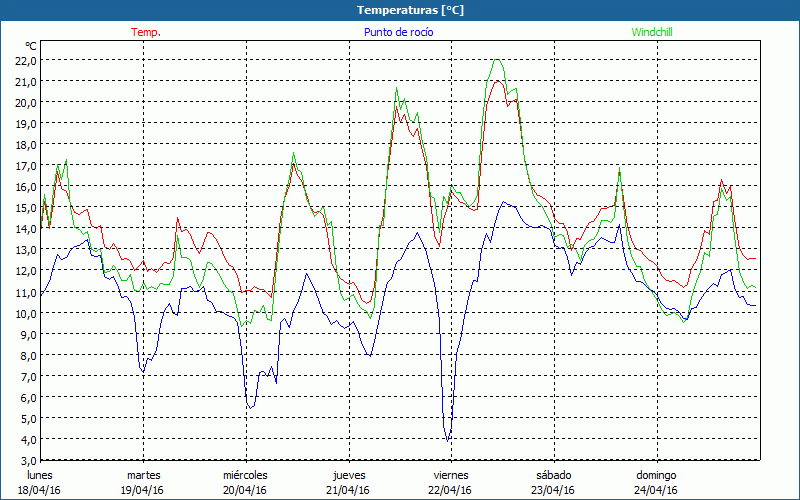Select the lunes day label

[x=41, y=475]
